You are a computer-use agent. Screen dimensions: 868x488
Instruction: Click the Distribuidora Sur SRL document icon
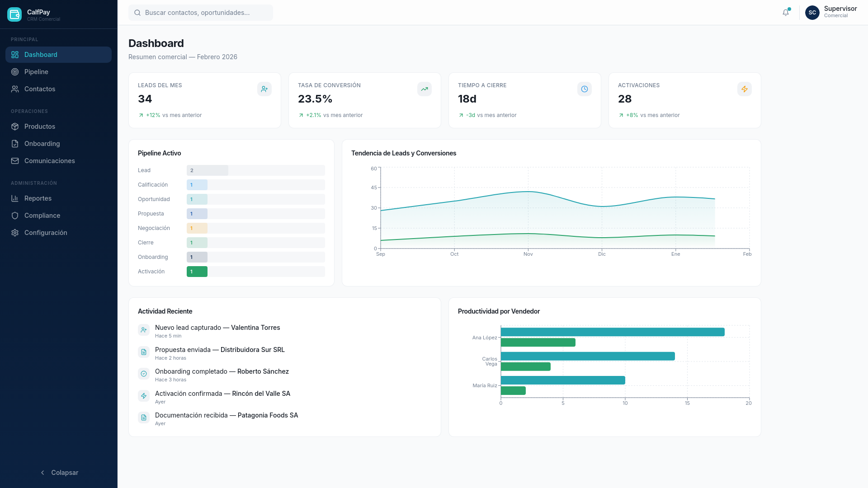click(x=144, y=352)
